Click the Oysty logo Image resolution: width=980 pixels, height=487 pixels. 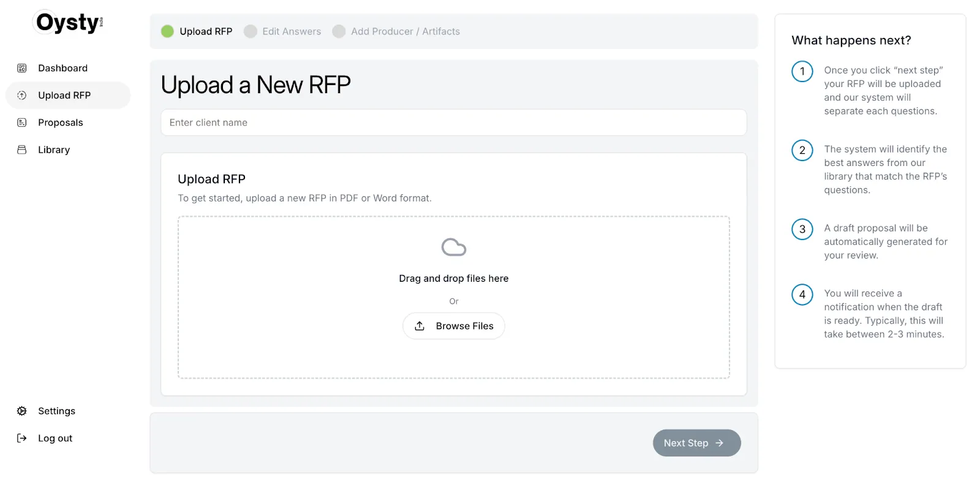click(x=69, y=23)
